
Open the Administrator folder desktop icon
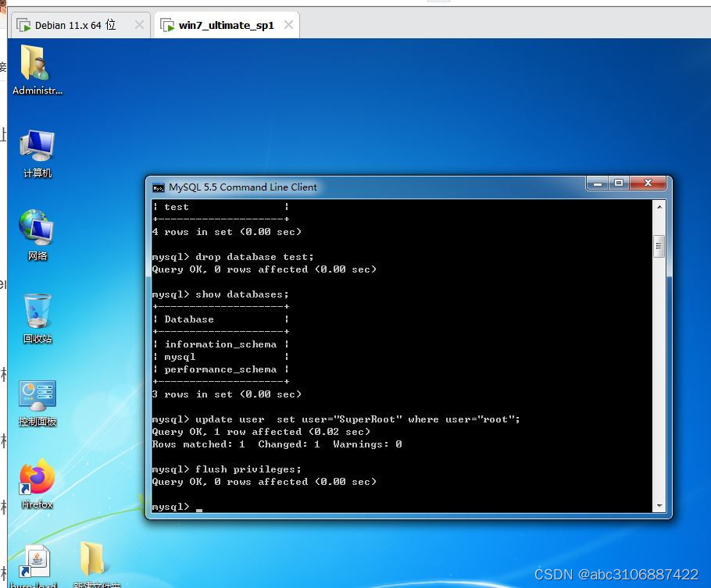coord(38,70)
